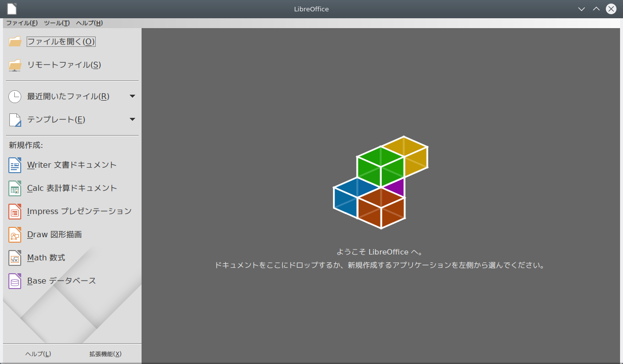623x364 pixels.
Task: Open the ファイル(F) menu
Action: [x=22, y=23]
